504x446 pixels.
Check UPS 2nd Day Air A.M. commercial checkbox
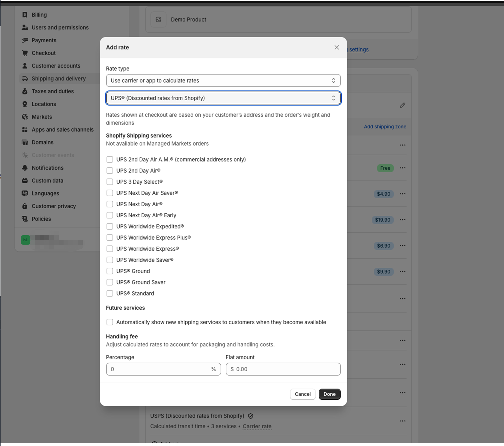tap(110, 159)
